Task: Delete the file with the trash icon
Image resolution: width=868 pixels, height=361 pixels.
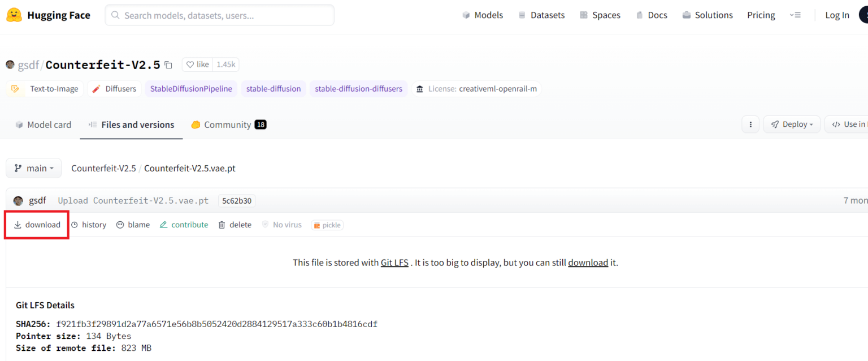Action: 235,225
